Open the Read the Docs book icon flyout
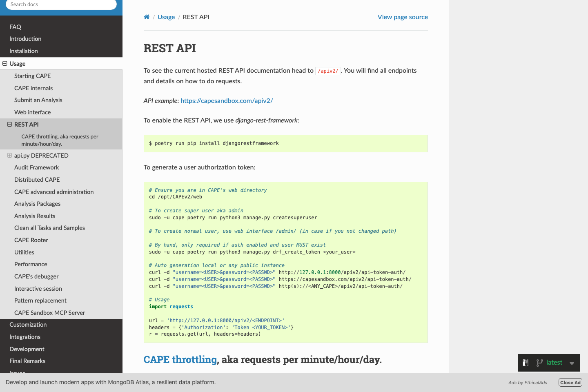The width and height of the screenshot is (588, 392). coord(526,363)
